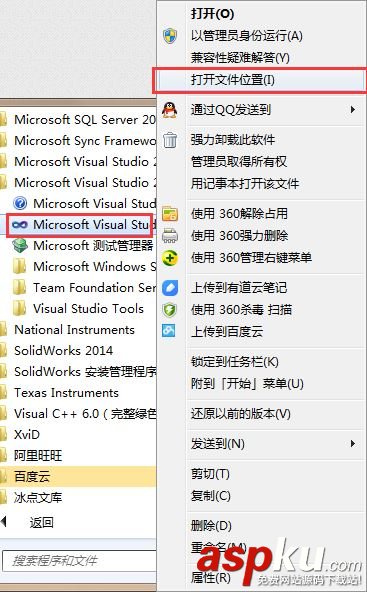Click the Youdao cloud note icon

pyautogui.click(x=170, y=288)
